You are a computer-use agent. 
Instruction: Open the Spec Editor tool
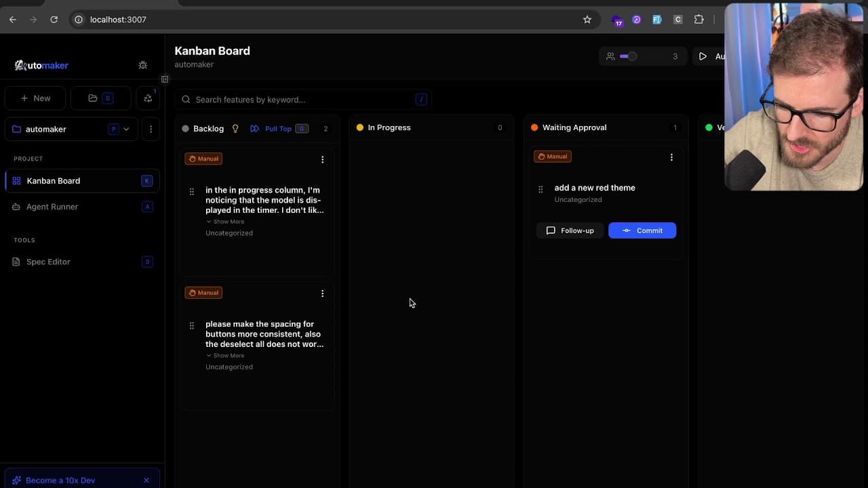(48, 262)
